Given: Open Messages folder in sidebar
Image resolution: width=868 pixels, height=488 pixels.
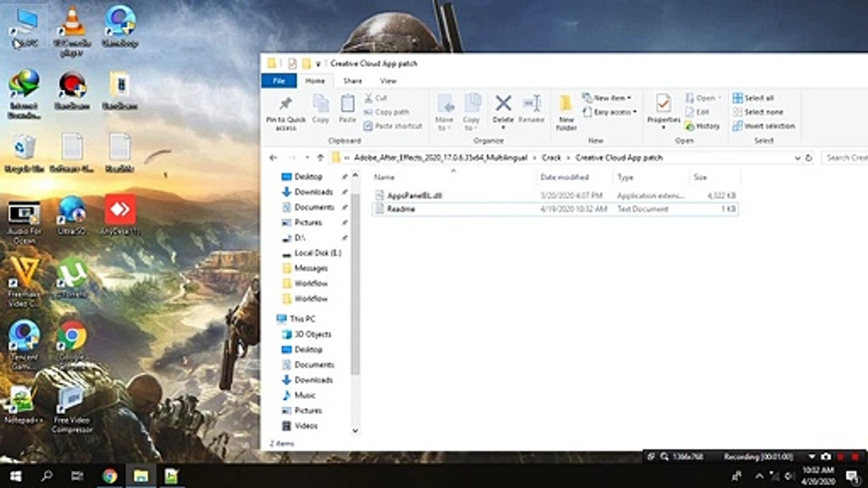Looking at the screenshot, I should pos(311,268).
